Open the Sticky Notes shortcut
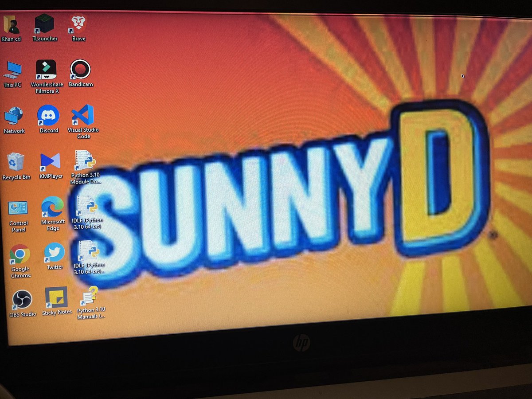Image resolution: width=532 pixels, height=399 pixels. 56,298
